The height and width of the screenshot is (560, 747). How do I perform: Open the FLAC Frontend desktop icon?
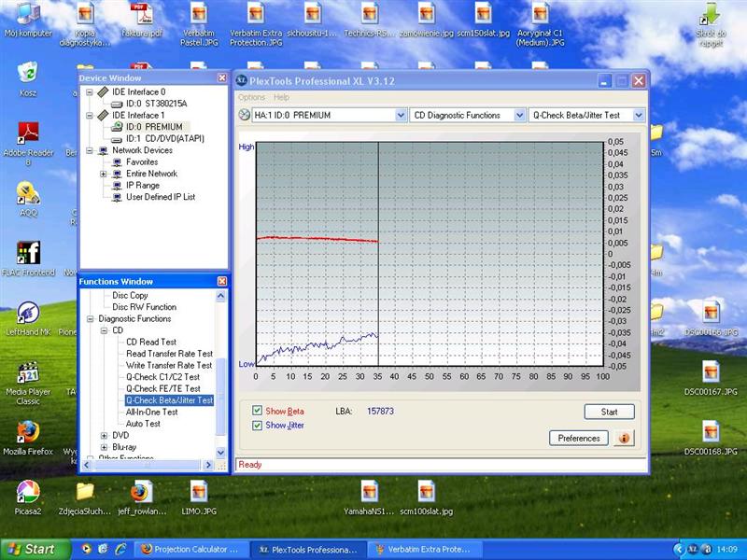[28, 252]
